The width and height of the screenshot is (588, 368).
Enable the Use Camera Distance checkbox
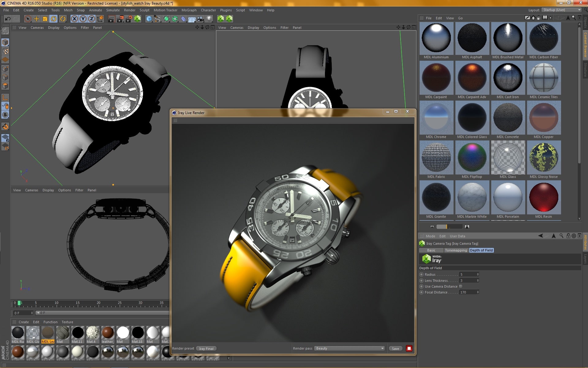(461, 286)
